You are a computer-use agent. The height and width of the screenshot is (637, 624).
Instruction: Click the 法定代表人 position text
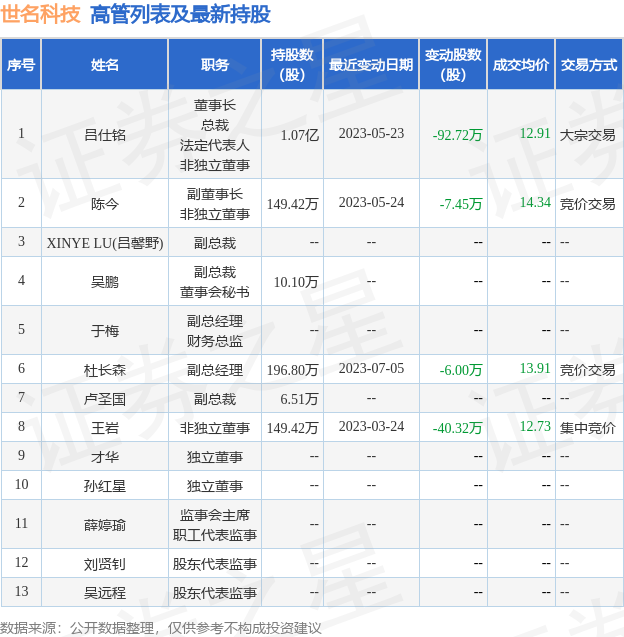click(x=214, y=145)
